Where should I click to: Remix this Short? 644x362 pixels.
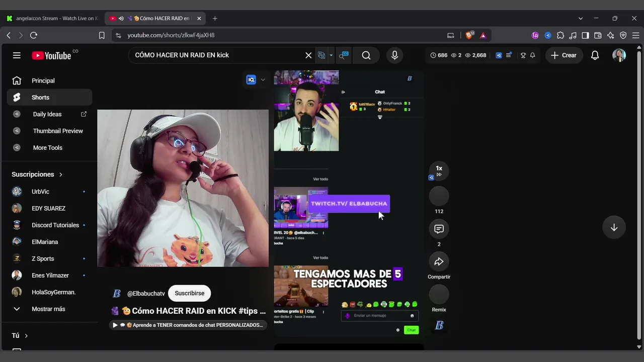coord(439,294)
